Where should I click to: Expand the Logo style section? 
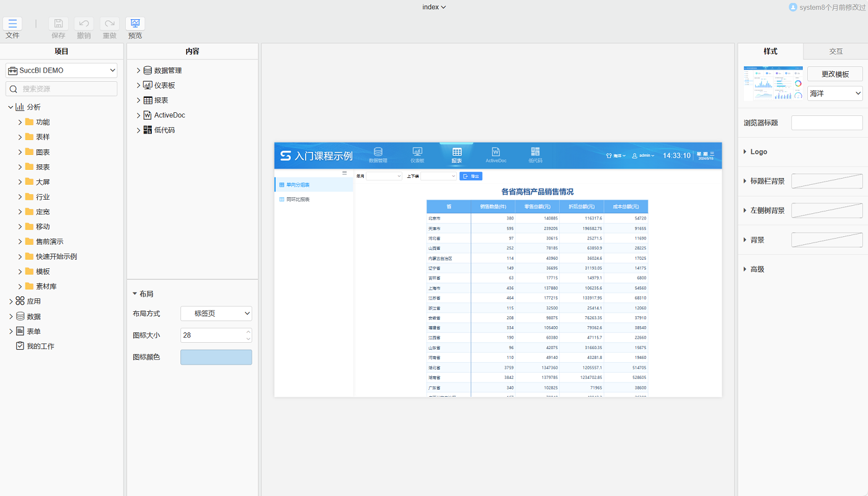(745, 152)
